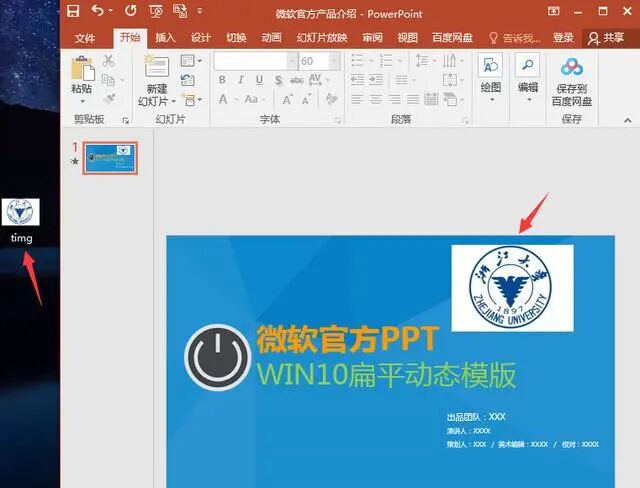Click the bullets list icon
Screen dimensions: 640x488
click(358, 61)
